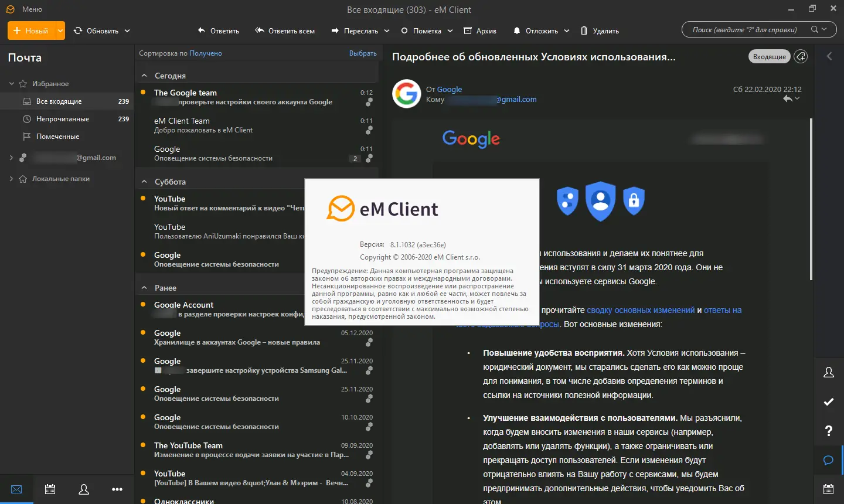Open the chat bubble sidebar icon
844x504 pixels.
[829, 461]
